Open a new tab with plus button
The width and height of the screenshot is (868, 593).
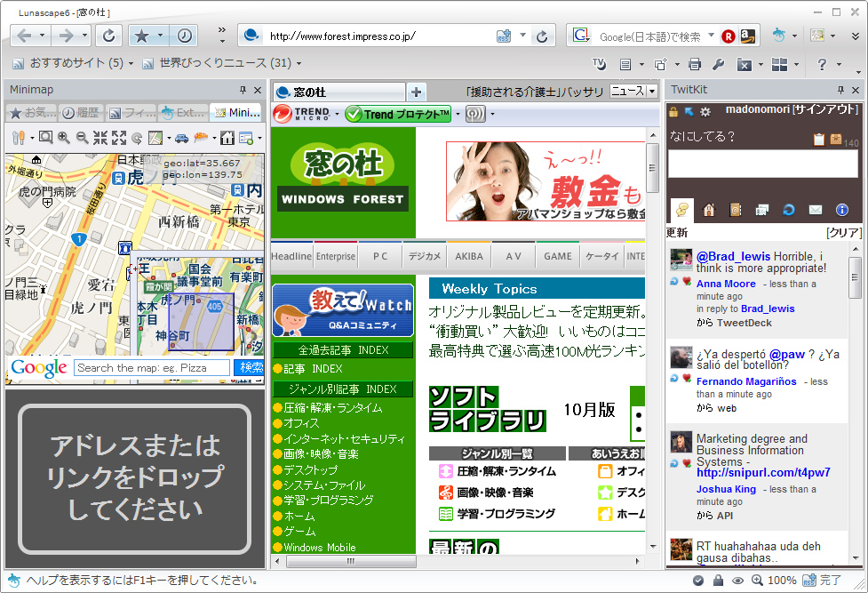pyautogui.click(x=416, y=92)
